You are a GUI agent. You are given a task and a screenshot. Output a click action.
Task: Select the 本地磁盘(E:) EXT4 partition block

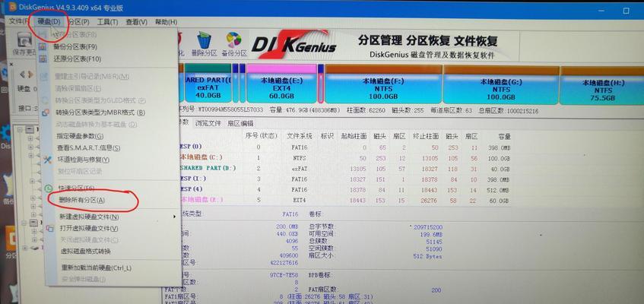point(281,84)
